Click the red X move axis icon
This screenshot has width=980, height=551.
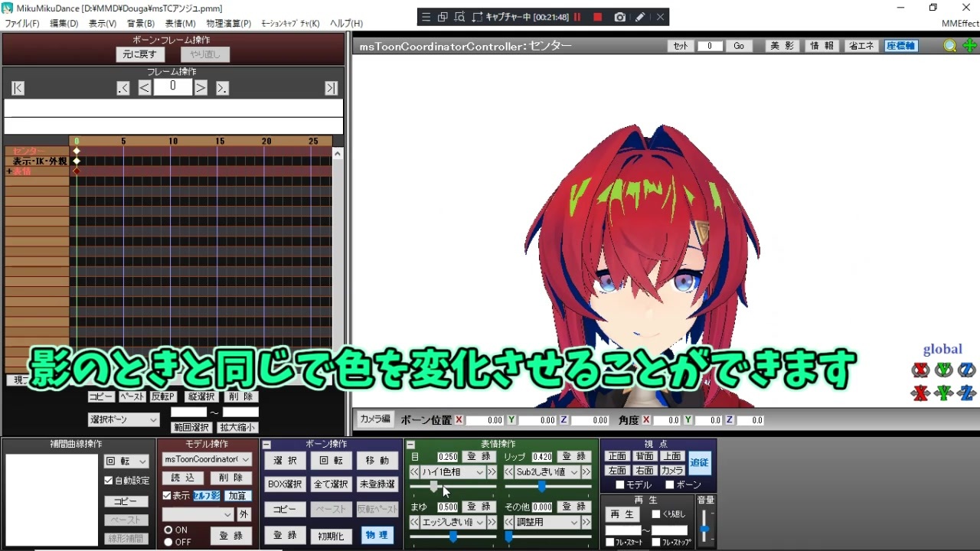click(x=920, y=393)
